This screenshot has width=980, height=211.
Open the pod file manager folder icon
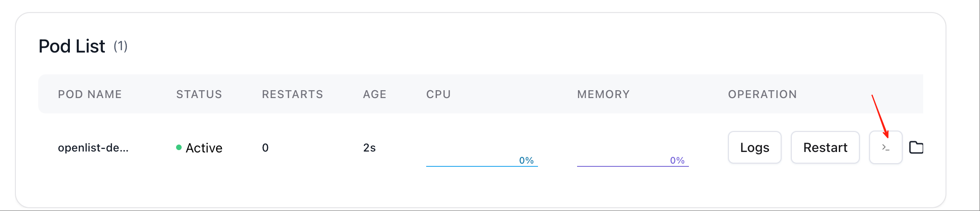pyautogui.click(x=916, y=148)
